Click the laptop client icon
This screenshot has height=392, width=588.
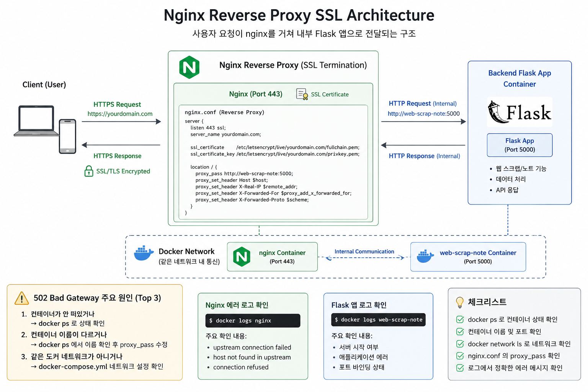point(36,121)
